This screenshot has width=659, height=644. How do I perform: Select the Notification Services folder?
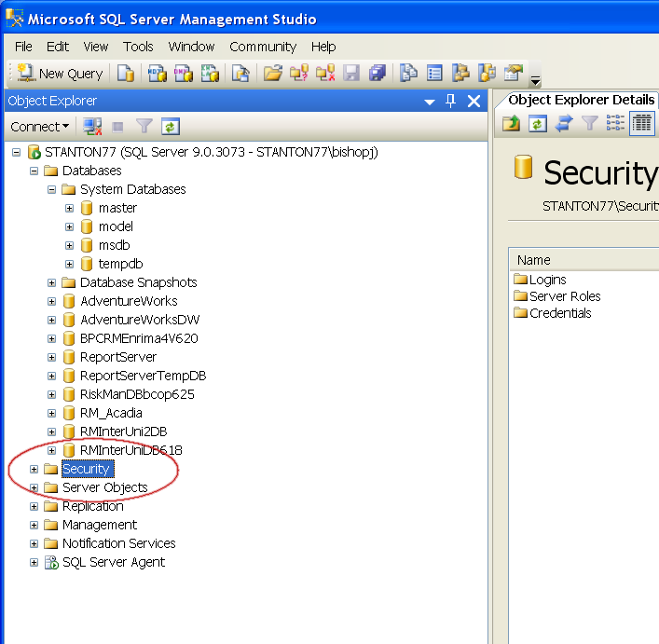coord(119,543)
